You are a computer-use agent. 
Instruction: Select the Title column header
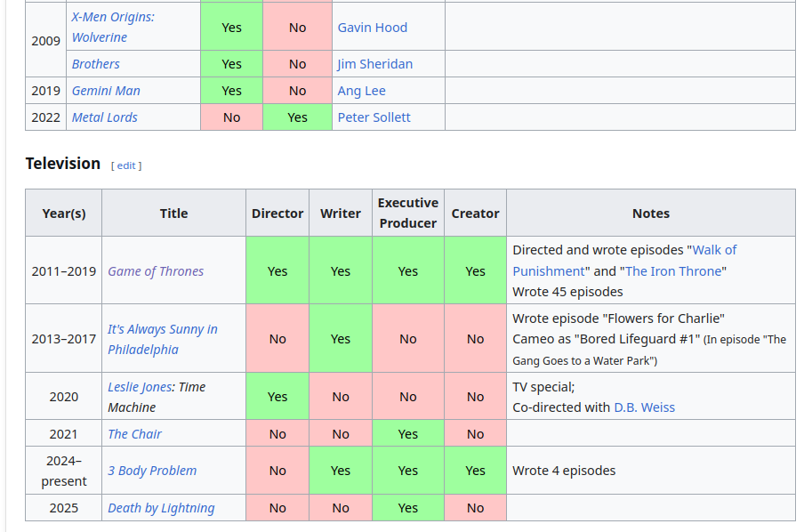[x=173, y=213]
